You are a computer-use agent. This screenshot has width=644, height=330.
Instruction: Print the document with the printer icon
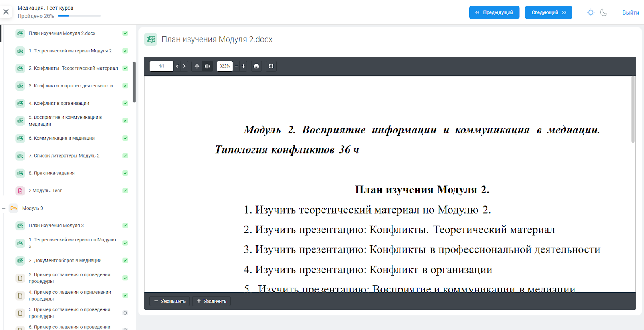tap(256, 66)
